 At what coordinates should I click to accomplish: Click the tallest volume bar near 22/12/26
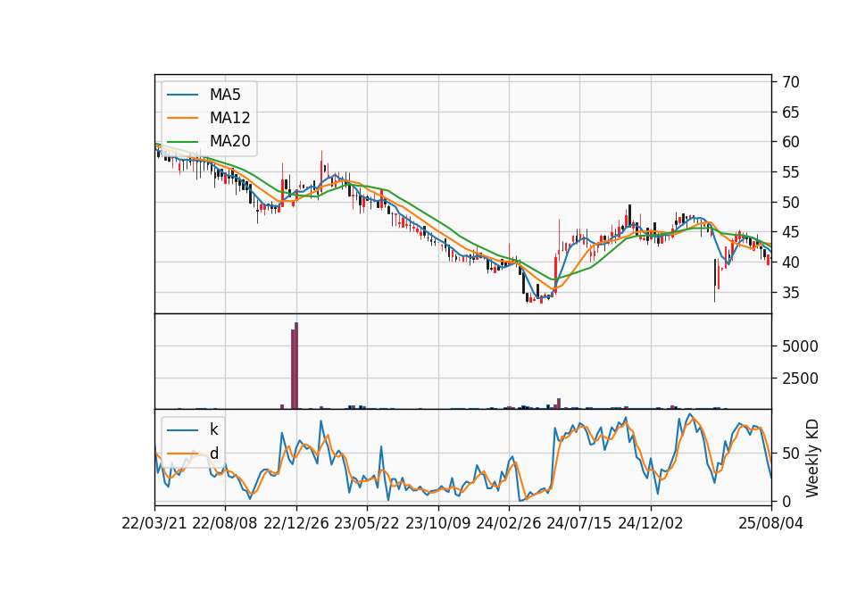[x=296, y=366]
